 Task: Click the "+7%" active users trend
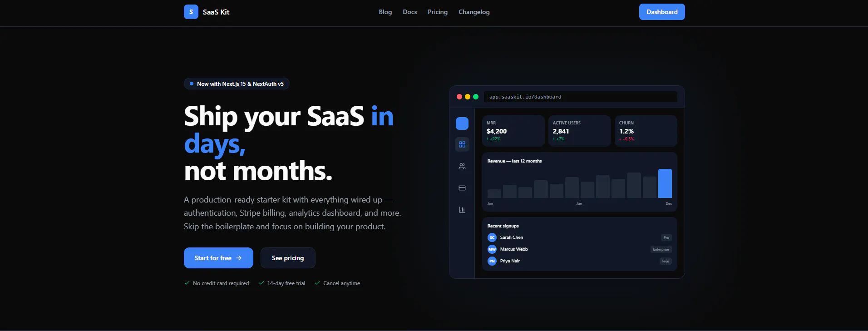coord(558,139)
